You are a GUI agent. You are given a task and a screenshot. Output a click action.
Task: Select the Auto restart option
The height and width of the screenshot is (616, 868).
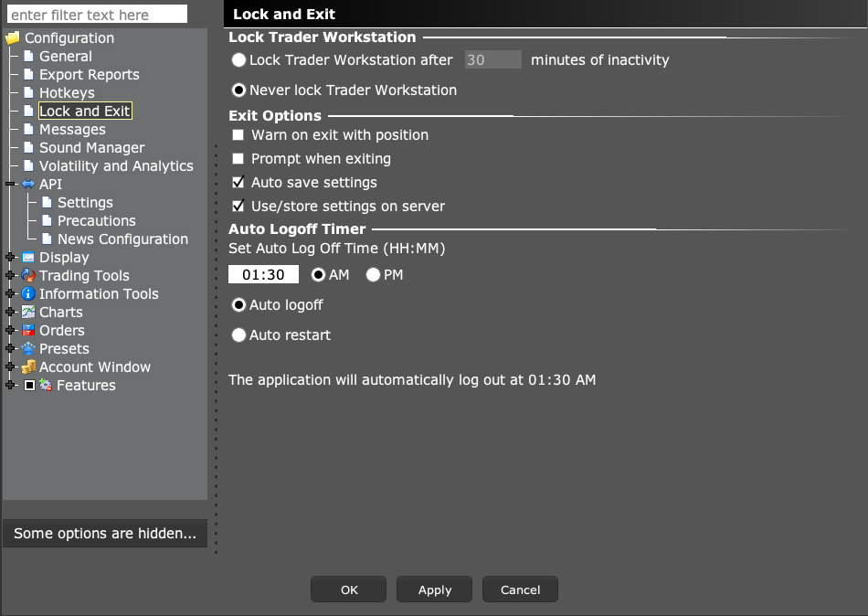[238, 335]
